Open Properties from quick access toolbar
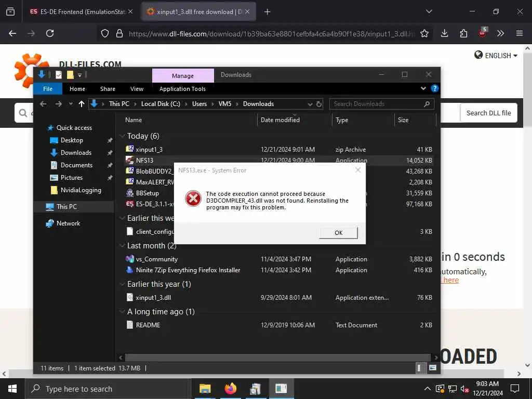This screenshot has width=532, height=399. (59, 75)
